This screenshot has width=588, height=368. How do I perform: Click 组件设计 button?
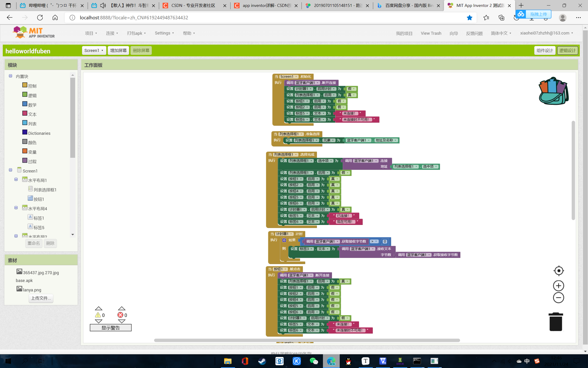tap(545, 50)
